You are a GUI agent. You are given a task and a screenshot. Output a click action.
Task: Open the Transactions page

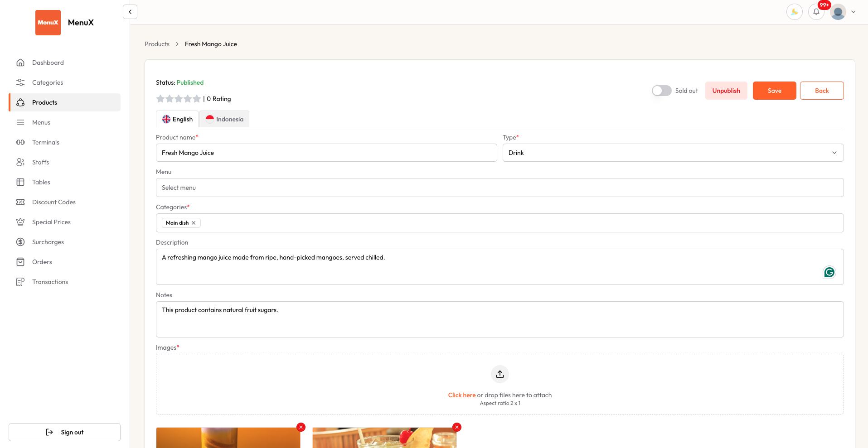click(x=64, y=282)
